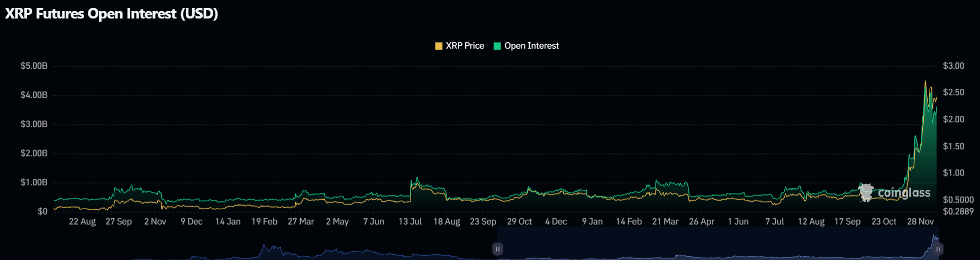The width and height of the screenshot is (980, 260).
Task: Select the 13 Jul date axis label
Action: tap(410, 221)
